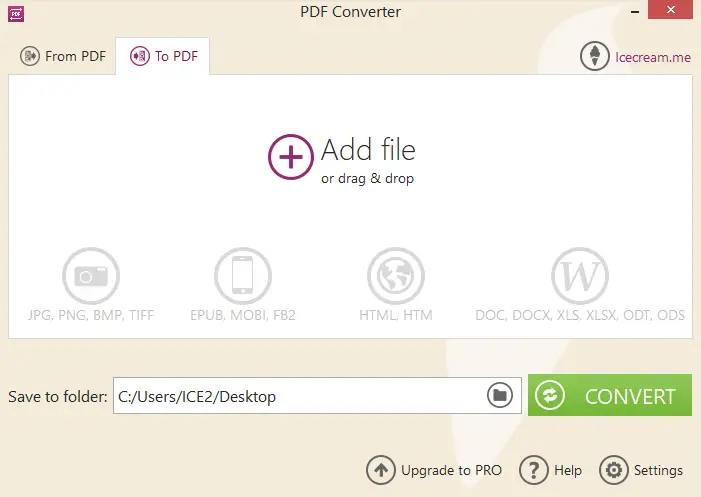Click the JPG, PNG, BMP, TIFF label
Screen dimensions: 701x497
click(x=91, y=315)
